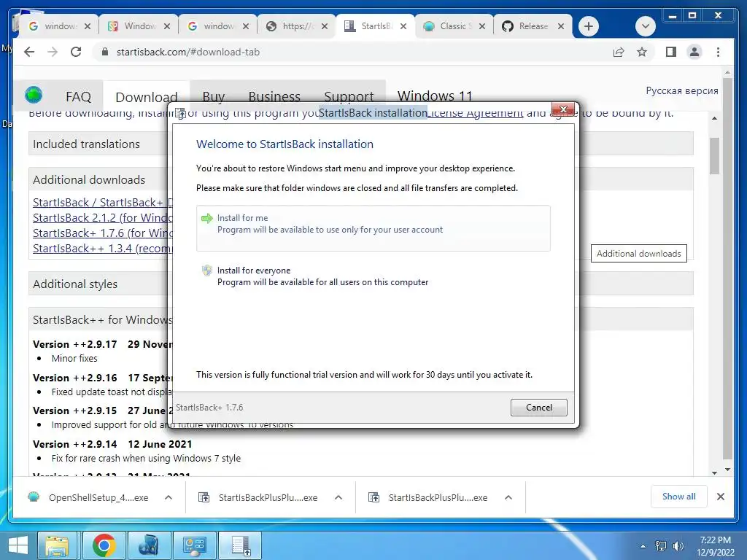The height and width of the screenshot is (560, 747).
Task: Open first StartIsBackPlusPlus download chevron
Action: tap(338, 497)
